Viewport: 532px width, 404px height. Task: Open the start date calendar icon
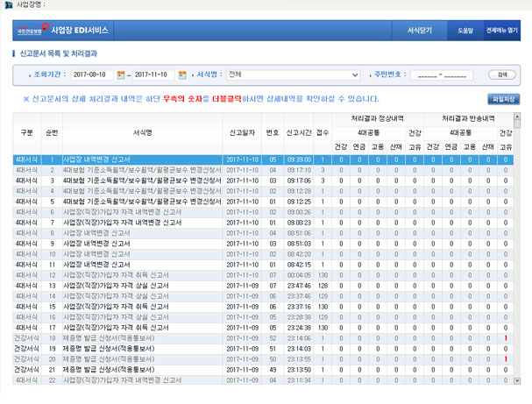pyautogui.click(x=120, y=74)
